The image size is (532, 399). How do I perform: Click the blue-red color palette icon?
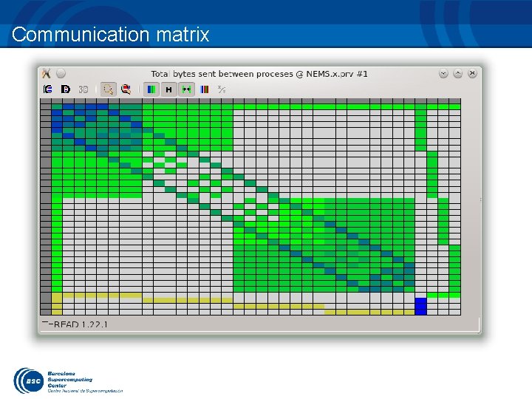204,89
